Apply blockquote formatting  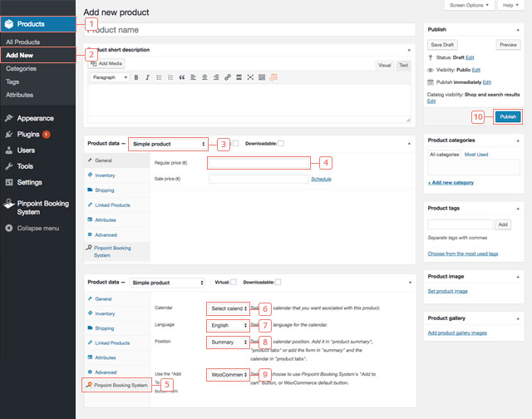(182, 77)
